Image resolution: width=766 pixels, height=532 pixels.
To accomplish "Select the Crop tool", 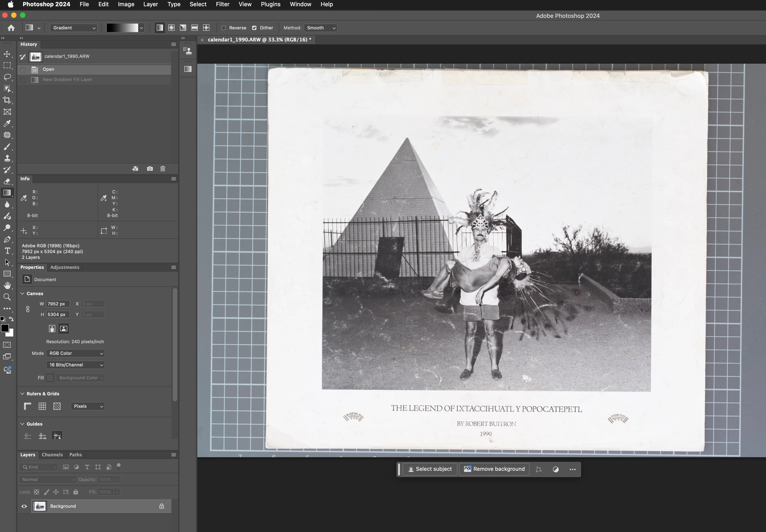I will coord(7,100).
